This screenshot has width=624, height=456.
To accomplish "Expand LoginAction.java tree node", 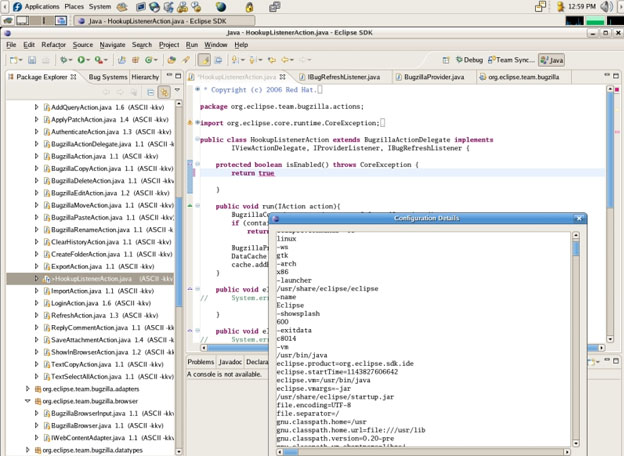I will [36, 303].
